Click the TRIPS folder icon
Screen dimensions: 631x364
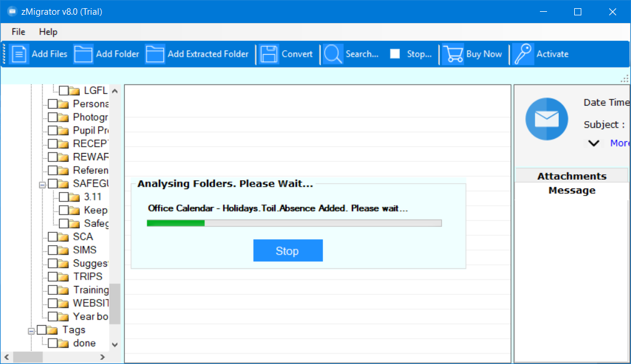[63, 277]
